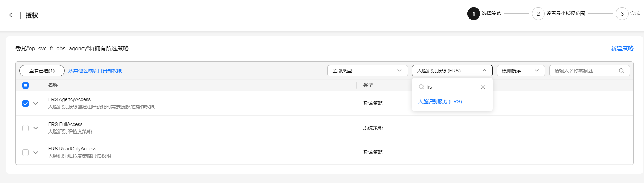Expand FRS FullAccess row details
Viewport: 644px width, 183px height.
point(36,128)
